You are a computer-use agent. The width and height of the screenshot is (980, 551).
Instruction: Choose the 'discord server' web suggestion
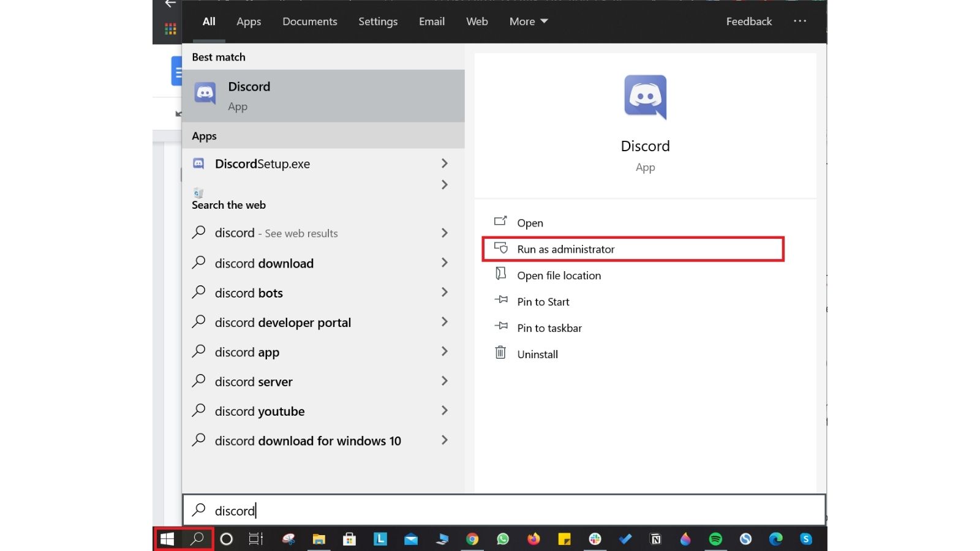tap(254, 381)
